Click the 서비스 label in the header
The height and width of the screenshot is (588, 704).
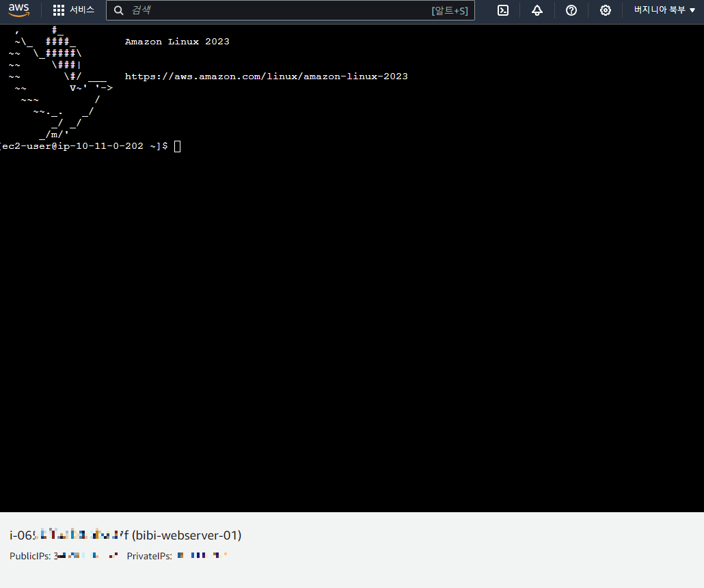pyautogui.click(x=82, y=10)
